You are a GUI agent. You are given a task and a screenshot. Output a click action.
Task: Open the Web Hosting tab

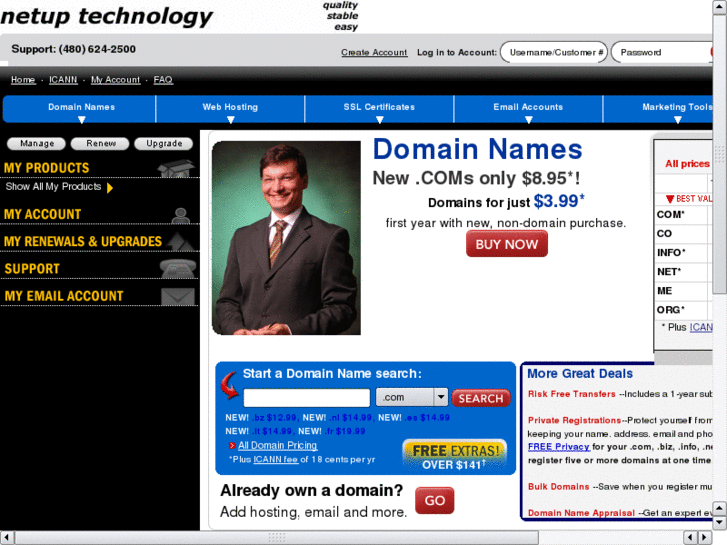pos(230,109)
